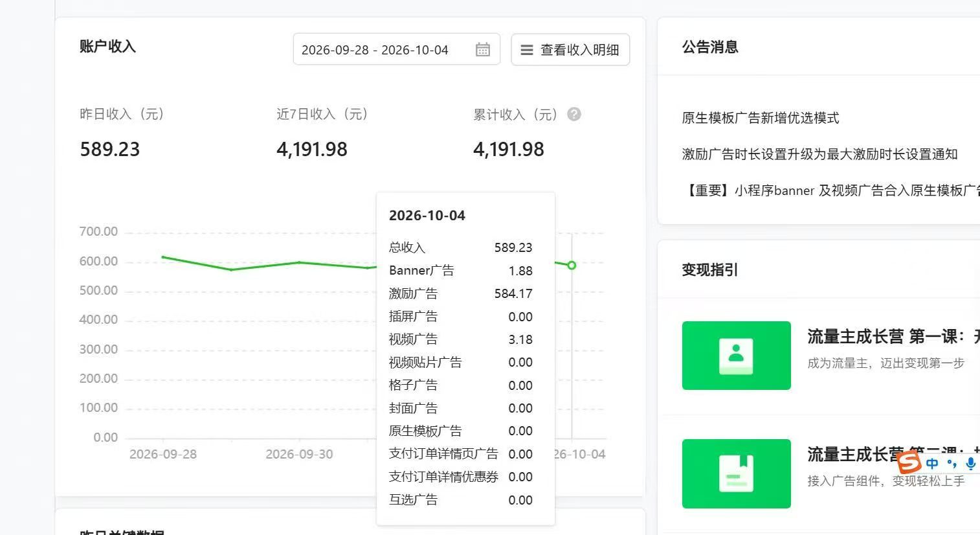The width and height of the screenshot is (980, 535).
Task: Click the question mark help icon beside 累计收入
Action: pos(574,114)
